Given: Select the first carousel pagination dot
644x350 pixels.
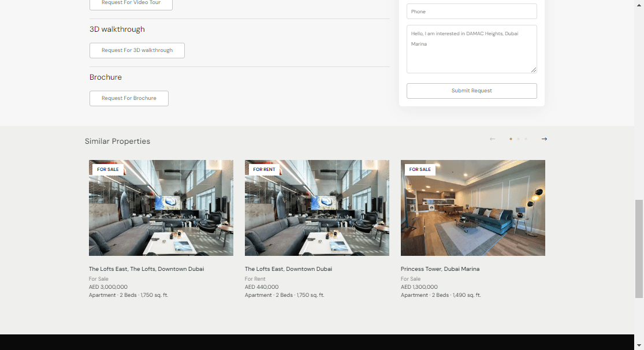Looking at the screenshot, I should point(511,139).
